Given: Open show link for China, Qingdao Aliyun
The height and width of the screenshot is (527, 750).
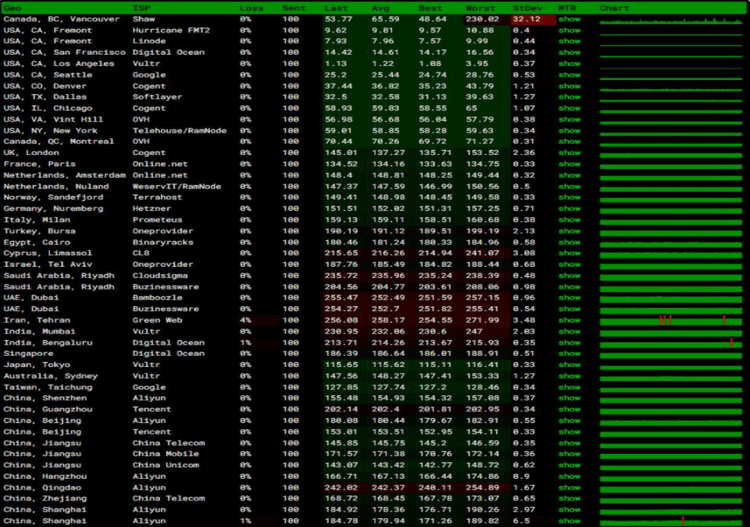Looking at the screenshot, I should click(569, 487).
